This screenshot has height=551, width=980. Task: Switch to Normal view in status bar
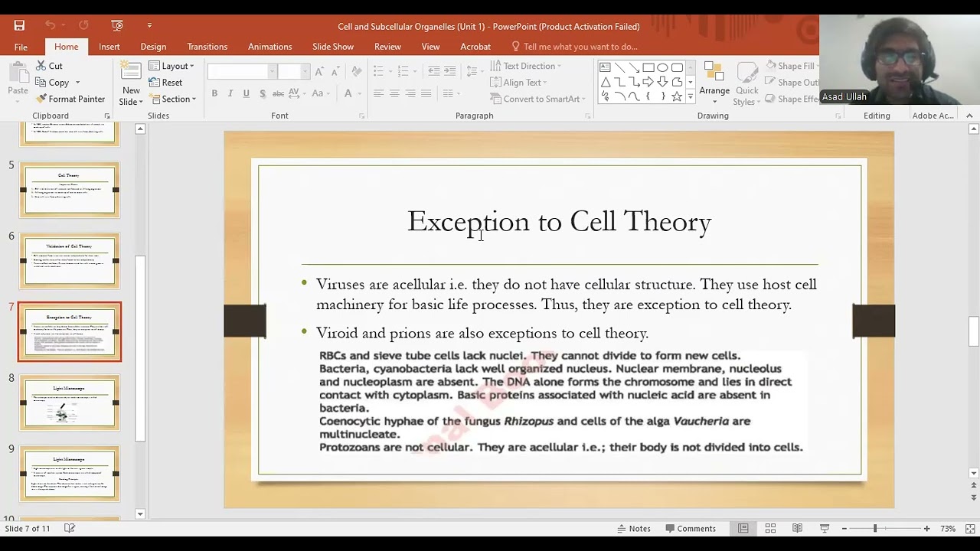pos(743,528)
